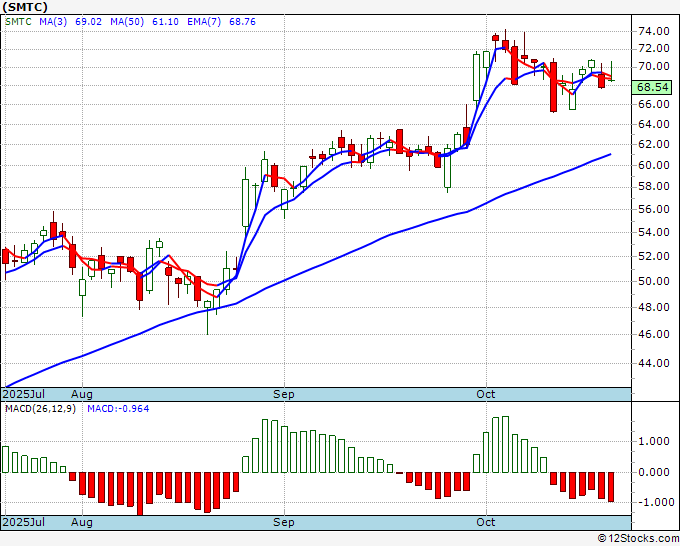
Task: Click Oct label on MACD axis
Action: pyautogui.click(x=486, y=522)
